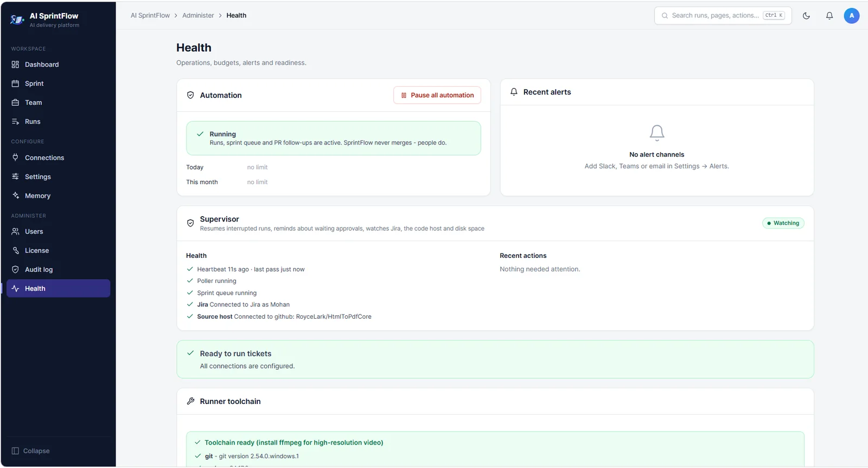Click the Recent alerts bell icon
Viewport: 868px width, 468px height.
click(x=514, y=92)
